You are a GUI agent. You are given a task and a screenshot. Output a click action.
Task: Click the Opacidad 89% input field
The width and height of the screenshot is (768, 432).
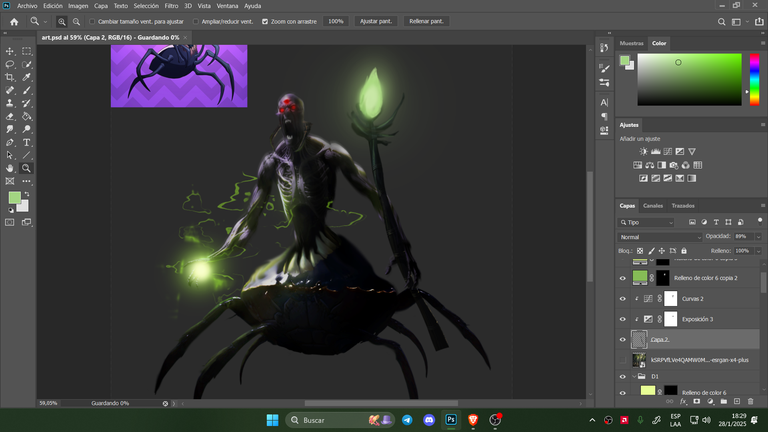[744, 237]
